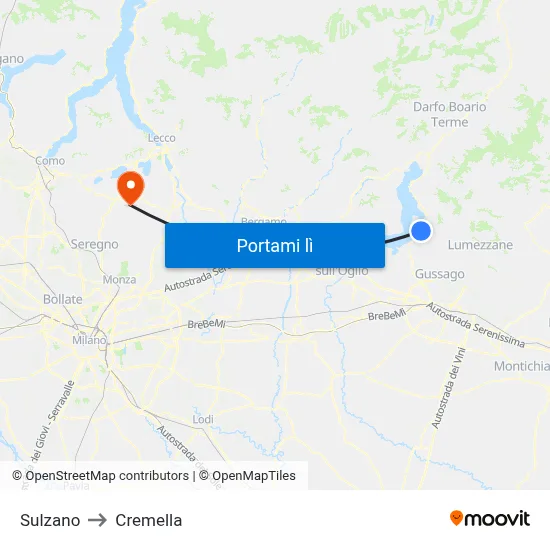Image resolution: width=550 pixels, height=550 pixels.
Task: Click the Monza city label
Action: pos(119,280)
